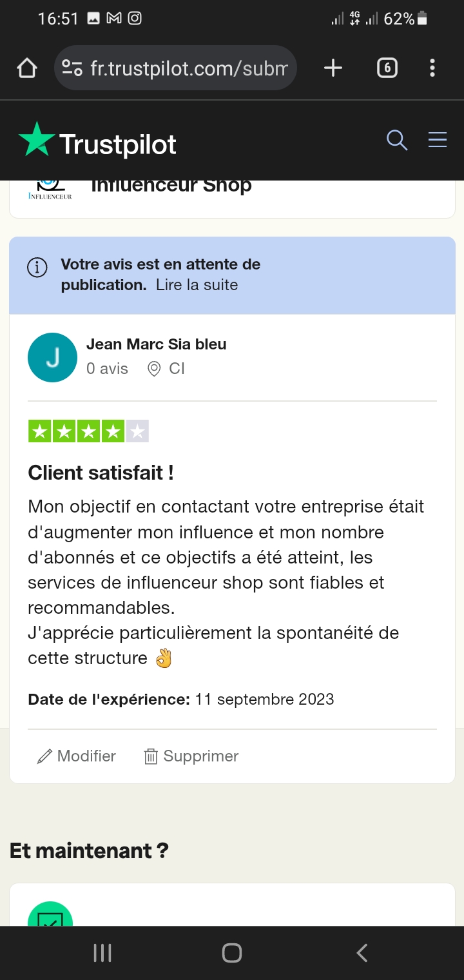Viewport: 464px width, 980px height.
Task: Tap the Trustpilot search icon
Action: click(396, 140)
